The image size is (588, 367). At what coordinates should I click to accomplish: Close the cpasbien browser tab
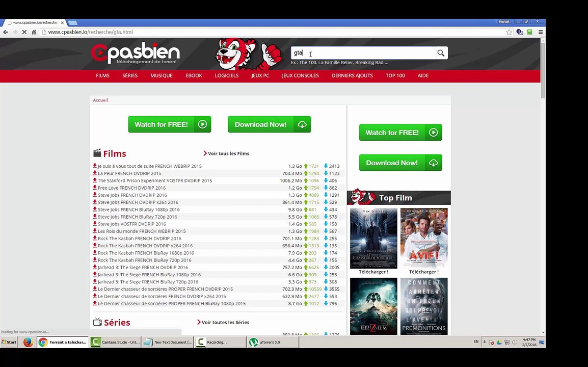62,23
